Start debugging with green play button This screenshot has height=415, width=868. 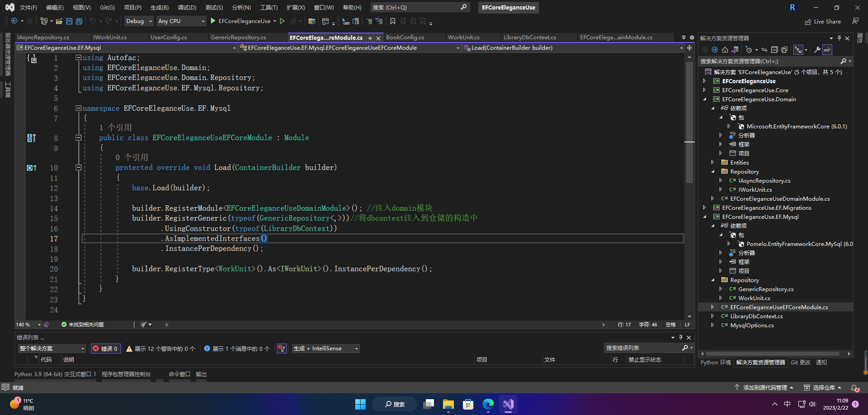[213, 21]
